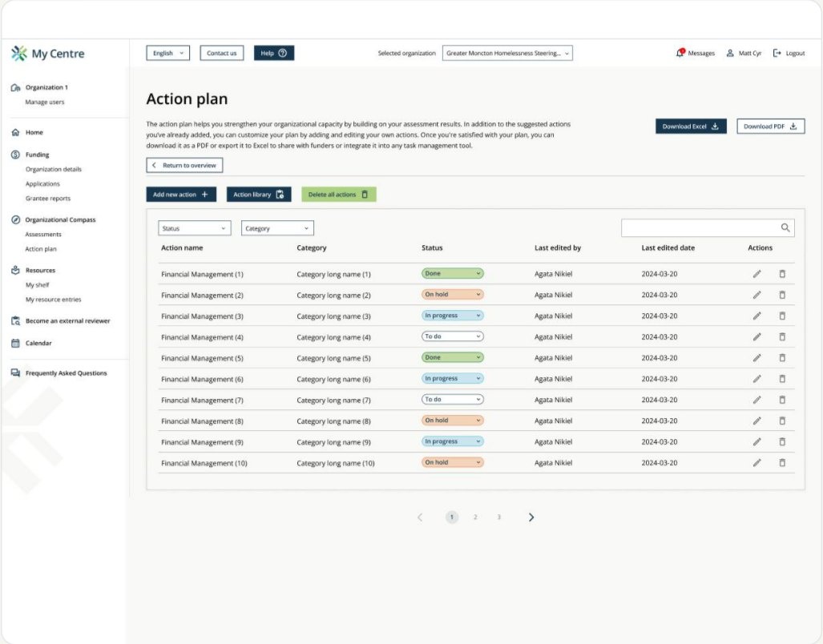This screenshot has width=823, height=644.
Task: Log out of My Centre
Action: [x=789, y=53]
